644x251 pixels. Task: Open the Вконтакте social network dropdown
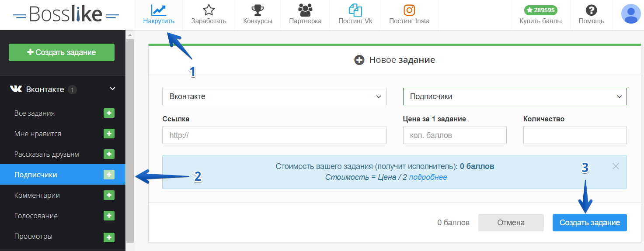(x=274, y=96)
